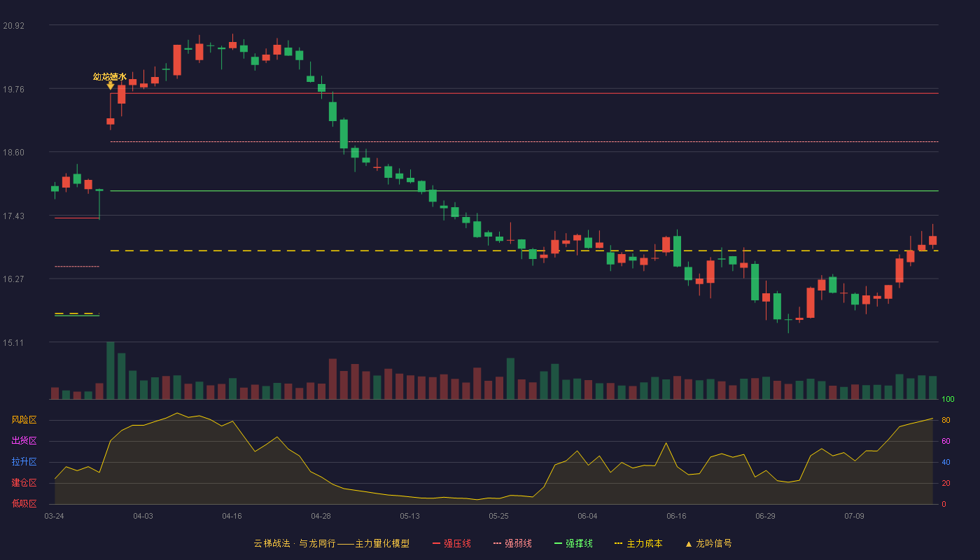Screen dimensions: 980x560
Task: Click the 07-09 date axis label
Action: pyautogui.click(x=855, y=516)
